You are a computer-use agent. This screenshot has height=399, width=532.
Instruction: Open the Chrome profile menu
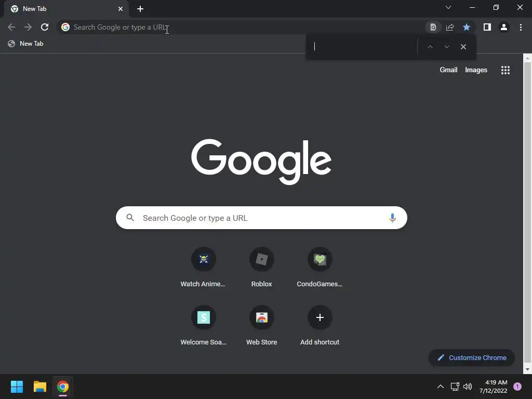[504, 27]
